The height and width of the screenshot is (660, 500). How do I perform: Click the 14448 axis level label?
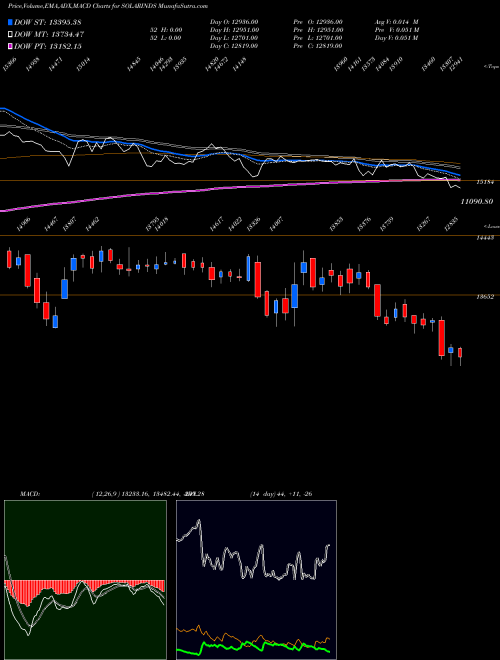[x=484, y=238]
